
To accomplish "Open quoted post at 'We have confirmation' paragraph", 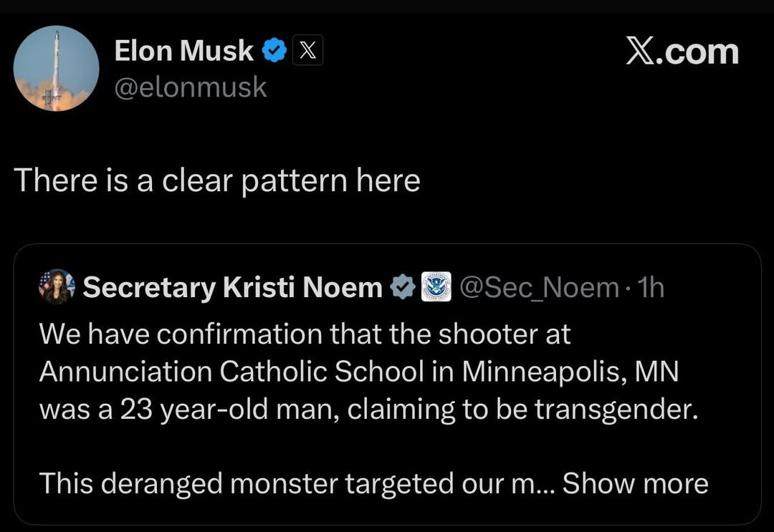I will [305, 334].
